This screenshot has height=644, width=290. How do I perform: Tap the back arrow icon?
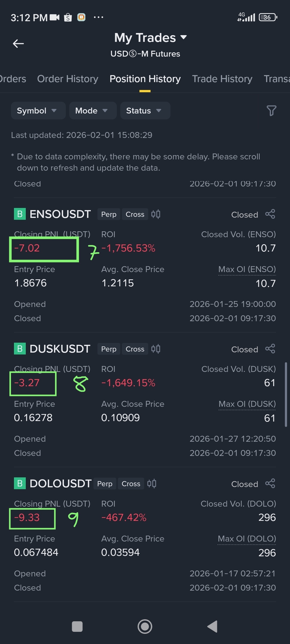coord(18,43)
